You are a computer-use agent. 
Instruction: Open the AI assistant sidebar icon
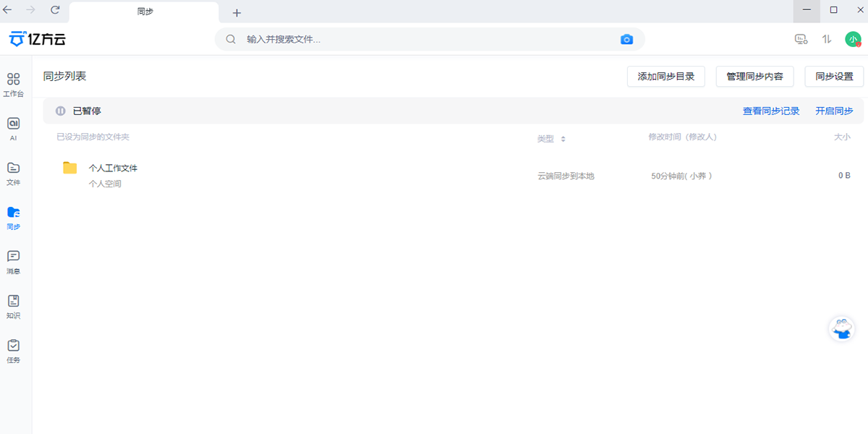pyautogui.click(x=13, y=129)
